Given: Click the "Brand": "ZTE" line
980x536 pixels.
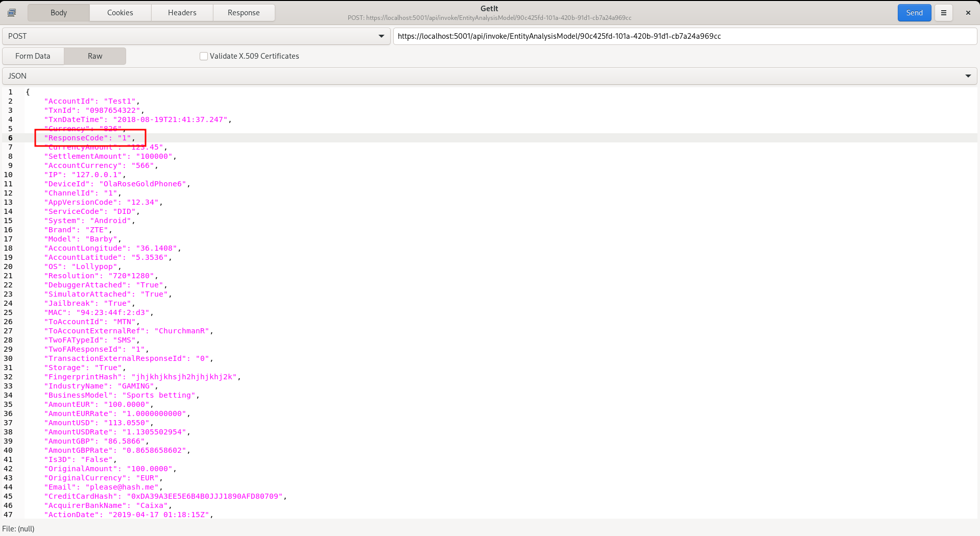Looking at the screenshot, I should click(78, 230).
